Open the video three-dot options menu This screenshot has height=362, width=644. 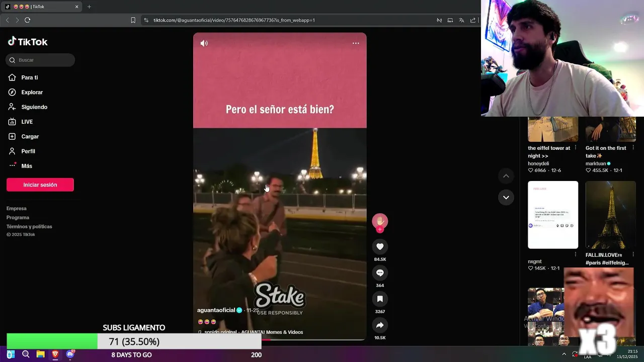point(356,43)
